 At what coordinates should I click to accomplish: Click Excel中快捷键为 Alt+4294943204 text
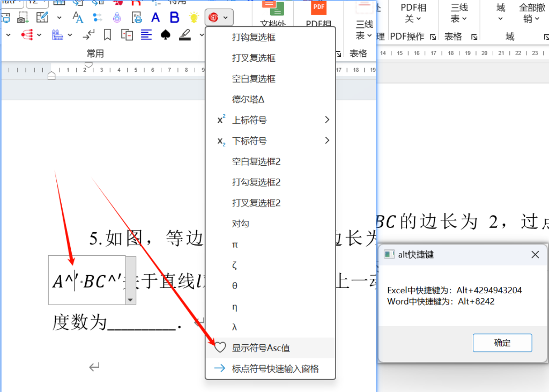tap(455, 291)
